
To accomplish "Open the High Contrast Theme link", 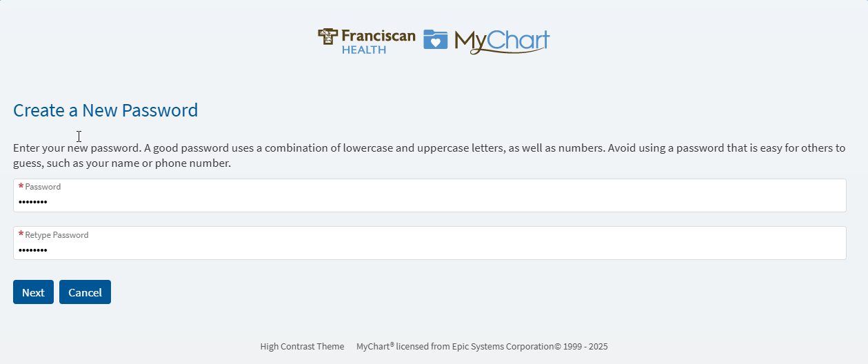I will click(x=302, y=347).
